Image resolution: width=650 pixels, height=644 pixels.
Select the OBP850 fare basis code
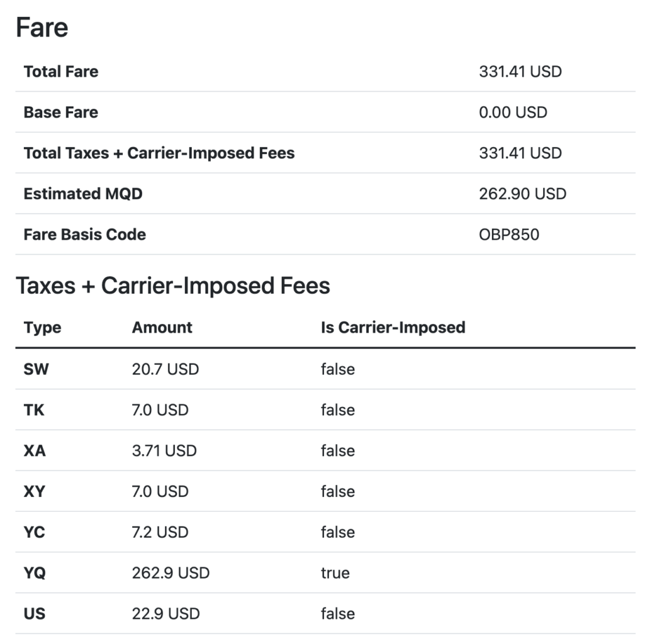(x=509, y=235)
